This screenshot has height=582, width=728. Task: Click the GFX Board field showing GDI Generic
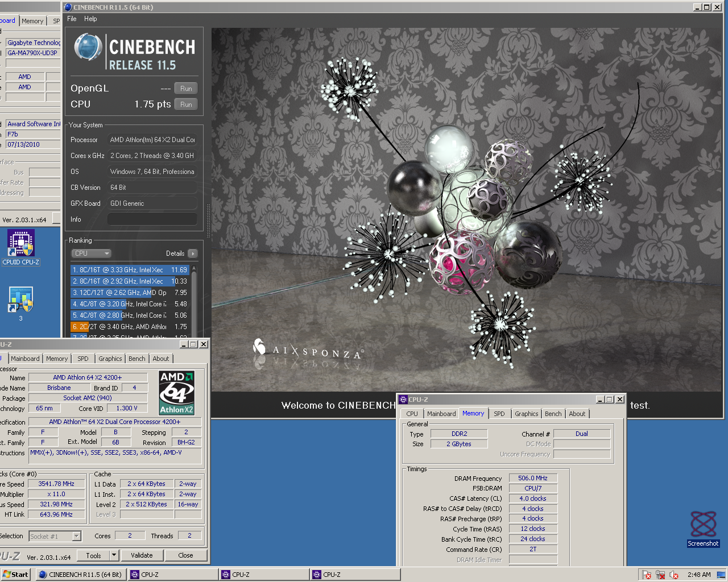click(152, 203)
